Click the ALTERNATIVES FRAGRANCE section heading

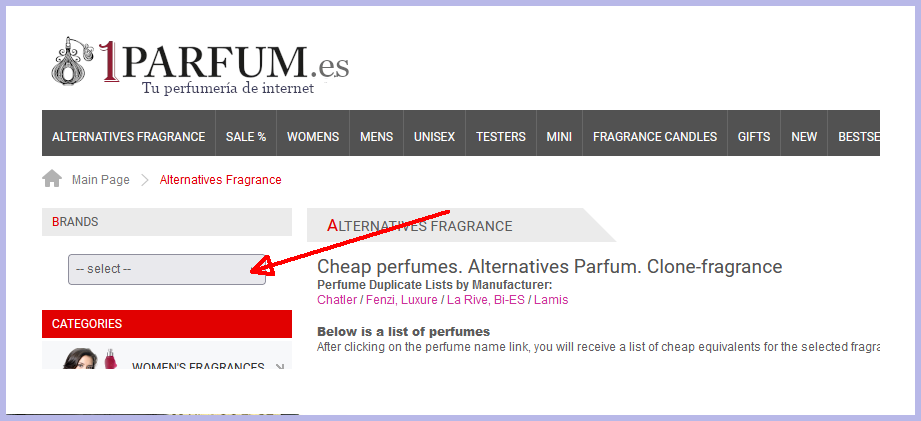(419, 225)
